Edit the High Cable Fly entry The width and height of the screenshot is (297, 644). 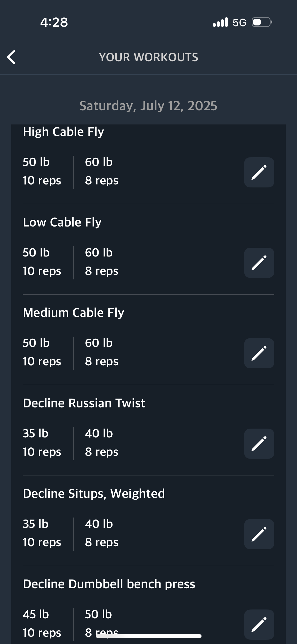point(259,172)
